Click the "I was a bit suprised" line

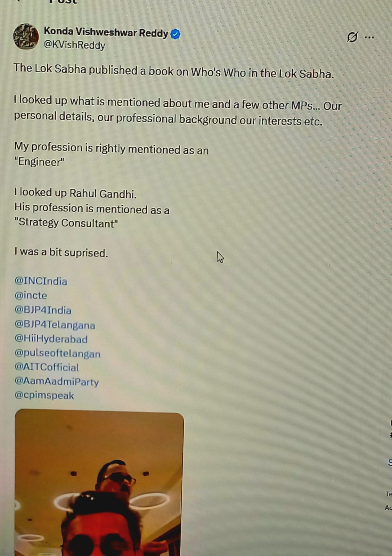tap(61, 252)
